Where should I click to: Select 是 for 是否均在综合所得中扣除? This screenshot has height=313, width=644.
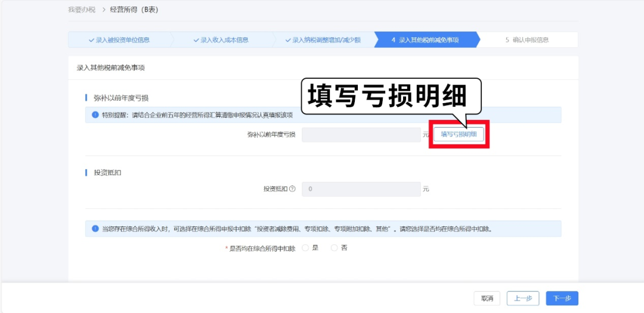point(306,248)
